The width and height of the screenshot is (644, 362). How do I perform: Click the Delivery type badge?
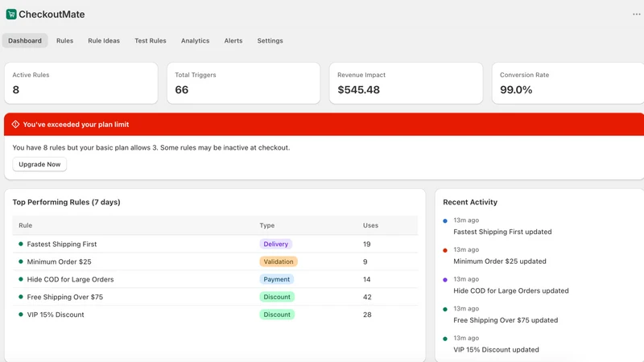click(275, 245)
